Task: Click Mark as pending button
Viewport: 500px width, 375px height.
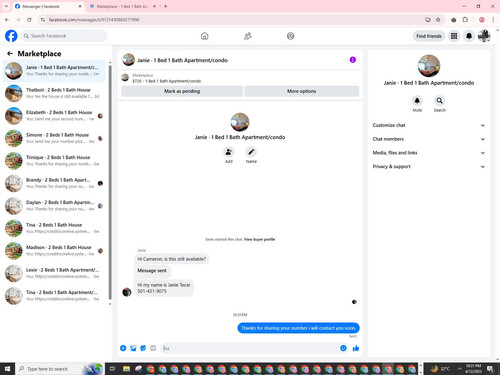Action: coord(182,91)
